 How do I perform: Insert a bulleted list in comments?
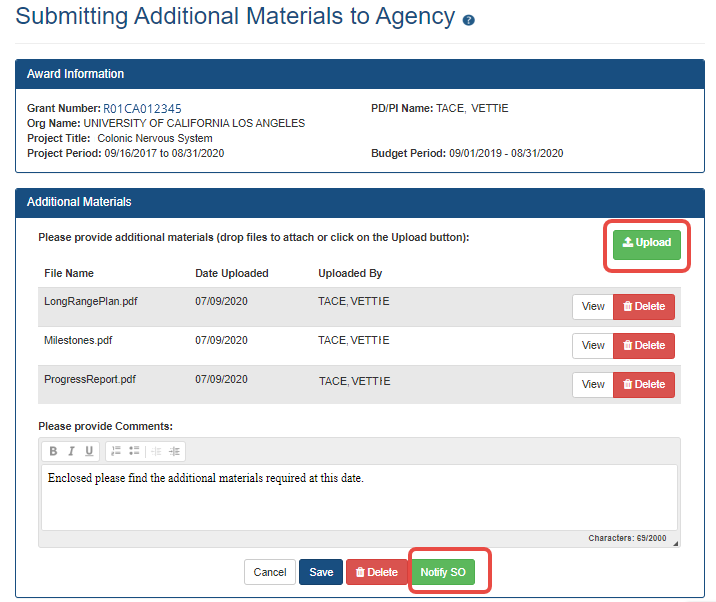coord(134,451)
